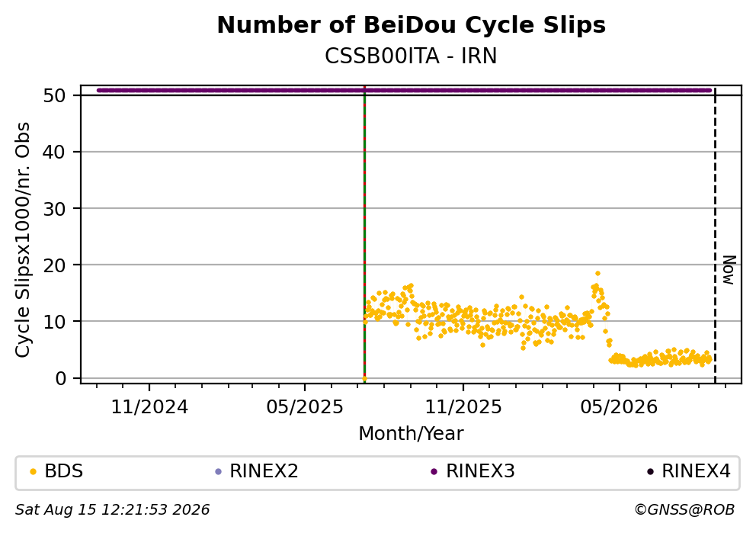Image resolution: width=756 pixels, height=533 pixels.
Task: Click the 11/2025 x-axis tick label
Action: 463,407
